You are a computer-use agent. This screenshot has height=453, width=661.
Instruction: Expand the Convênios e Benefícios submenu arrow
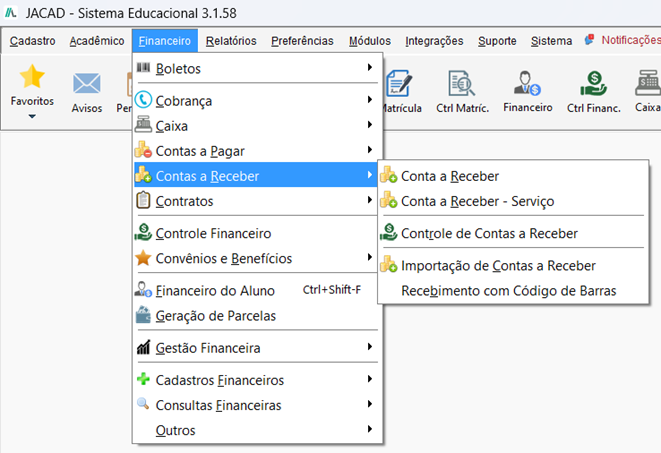370,257
